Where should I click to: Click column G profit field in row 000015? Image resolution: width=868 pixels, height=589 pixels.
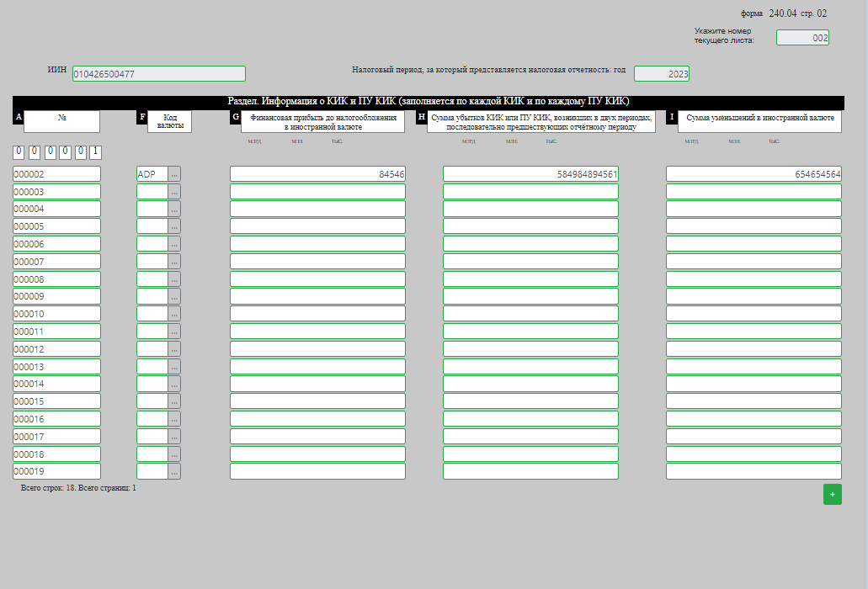(x=317, y=401)
